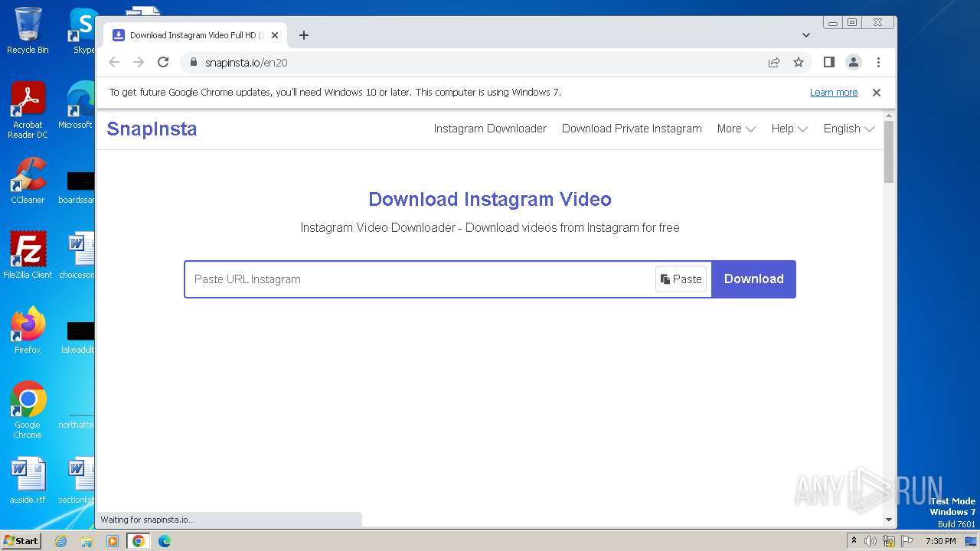Reload the snapinsta page
Viewport: 980px width, 551px height.
pos(163,63)
